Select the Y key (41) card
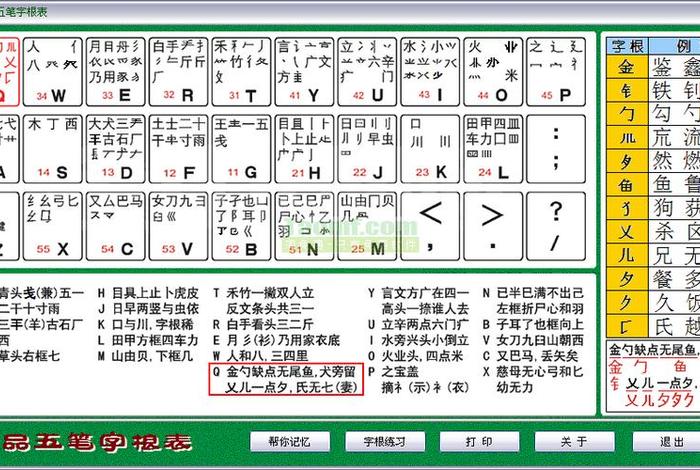700x470 pixels. tap(304, 72)
